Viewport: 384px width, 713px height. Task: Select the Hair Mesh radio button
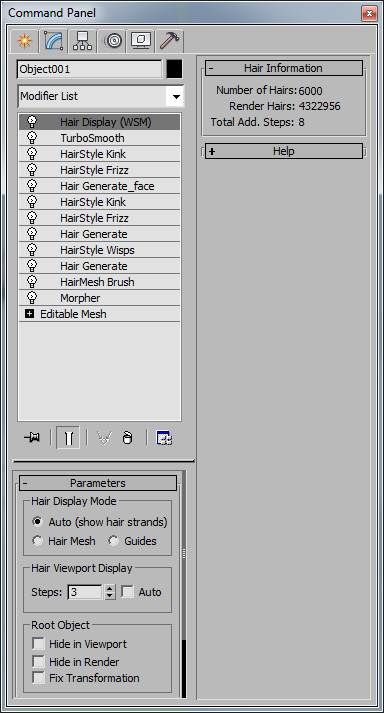38,541
